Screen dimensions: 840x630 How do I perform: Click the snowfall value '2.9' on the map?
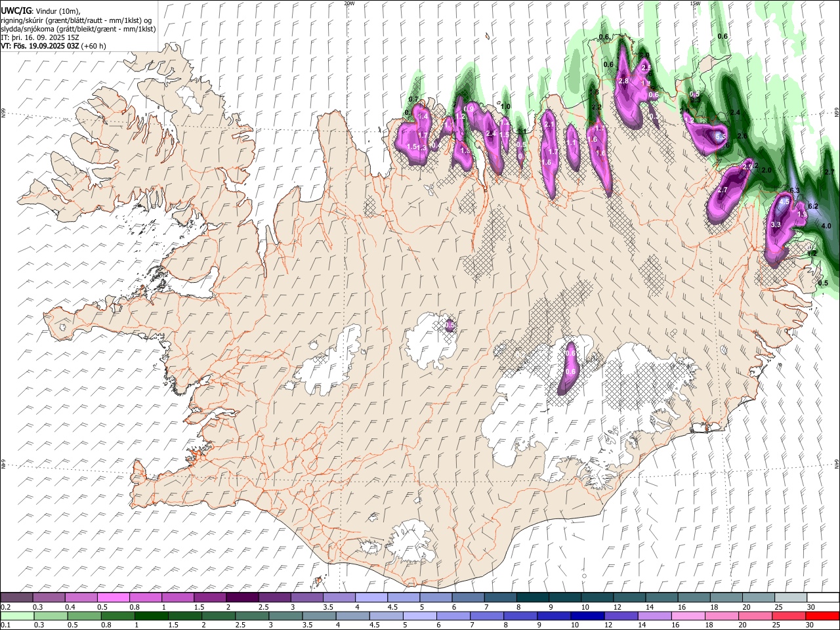tap(747, 167)
